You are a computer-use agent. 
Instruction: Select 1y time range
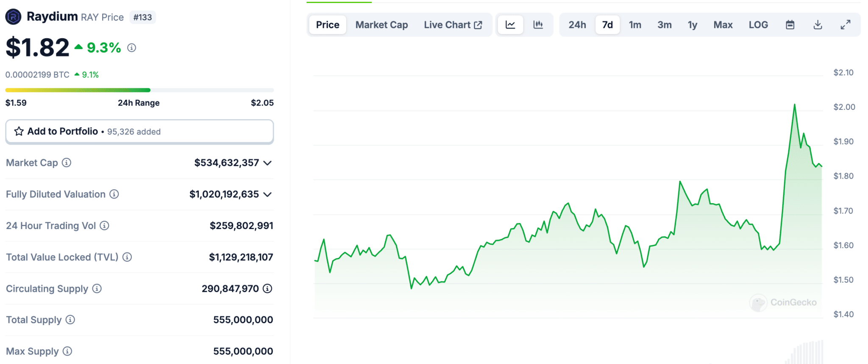(x=693, y=25)
